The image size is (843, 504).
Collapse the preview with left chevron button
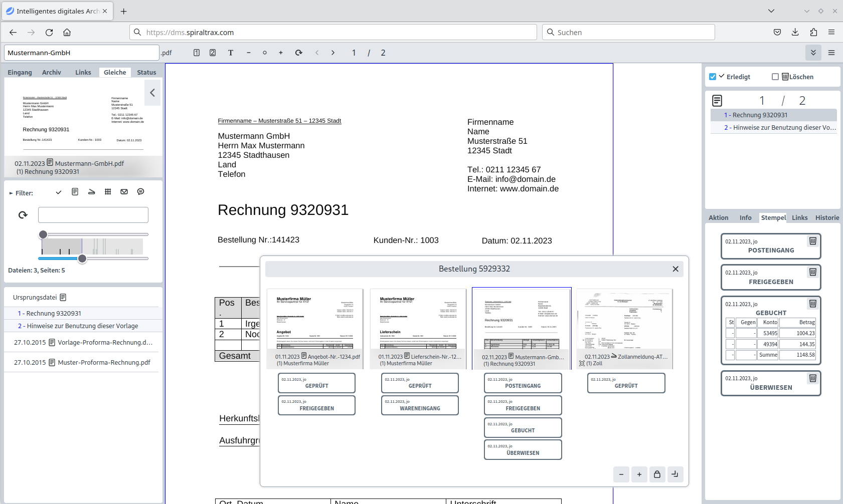tap(152, 93)
